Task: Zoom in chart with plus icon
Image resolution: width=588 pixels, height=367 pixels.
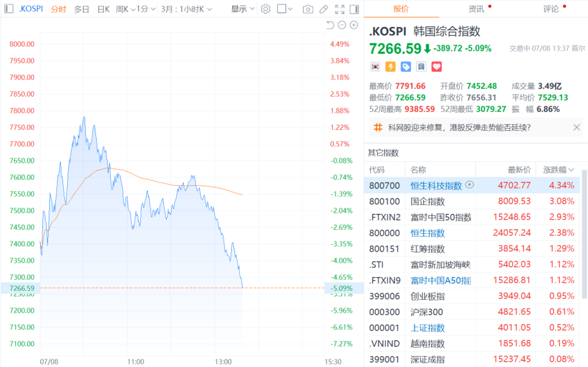Action: point(354,25)
